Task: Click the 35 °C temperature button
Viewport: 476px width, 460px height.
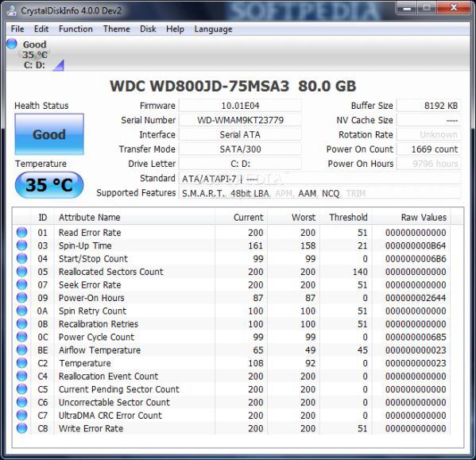Action: 49,185
